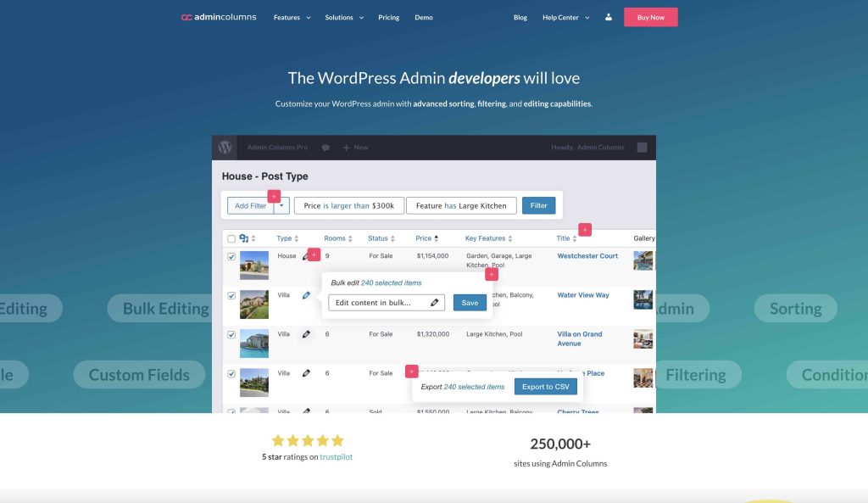Open the Demo menu item
The image size is (868, 503).
point(424,17)
